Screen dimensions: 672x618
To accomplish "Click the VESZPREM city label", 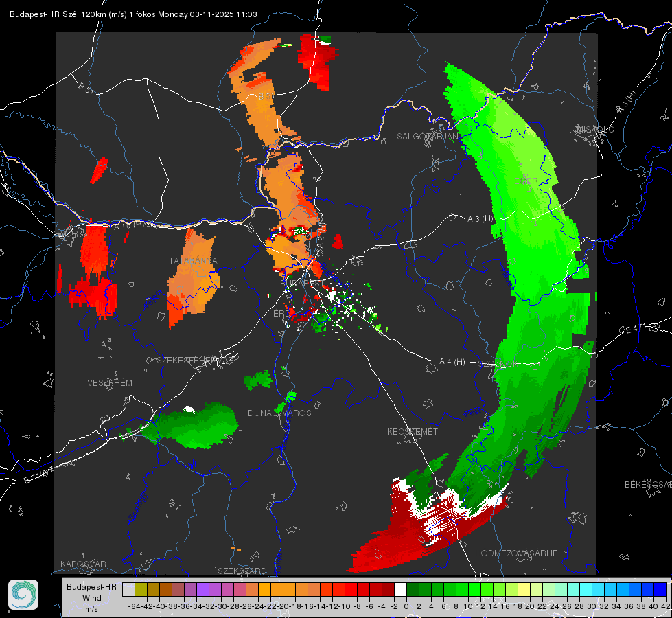I will [110, 382].
